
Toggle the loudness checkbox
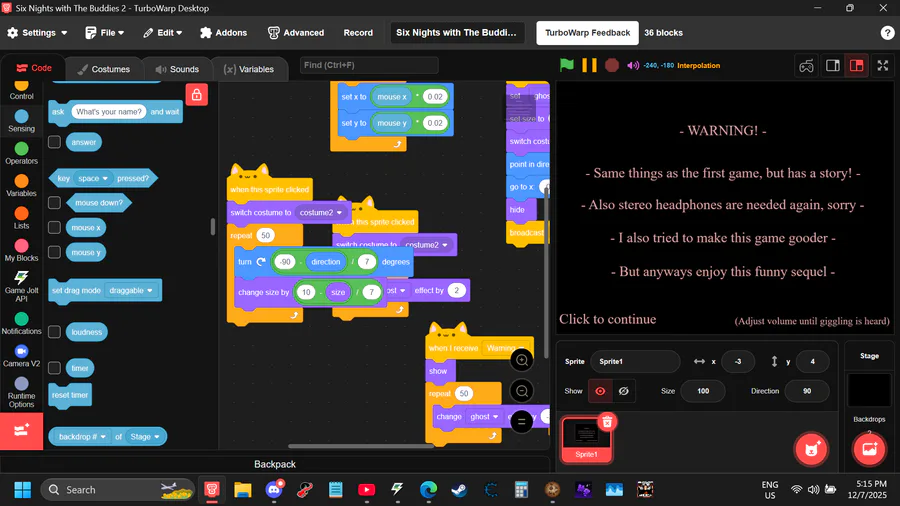pyautogui.click(x=55, y=332)
